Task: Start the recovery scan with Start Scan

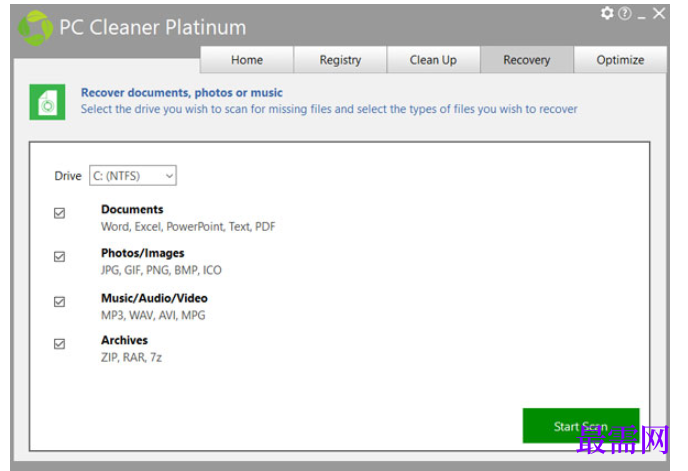Action: [x=581, y=426]
